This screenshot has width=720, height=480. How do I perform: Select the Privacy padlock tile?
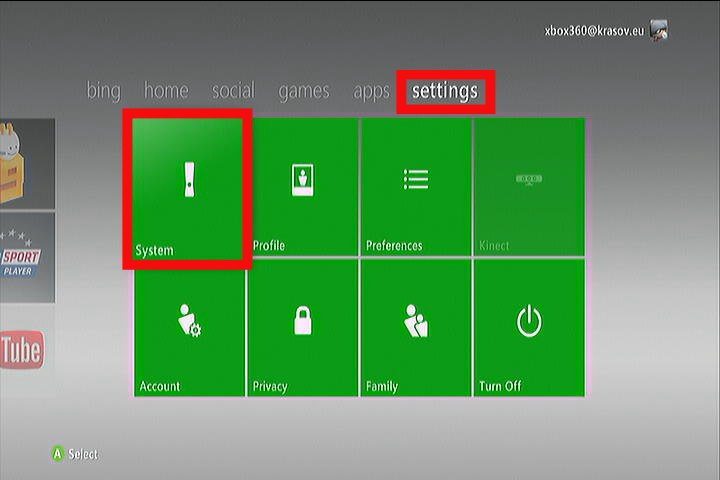click(x=303, y=327)
